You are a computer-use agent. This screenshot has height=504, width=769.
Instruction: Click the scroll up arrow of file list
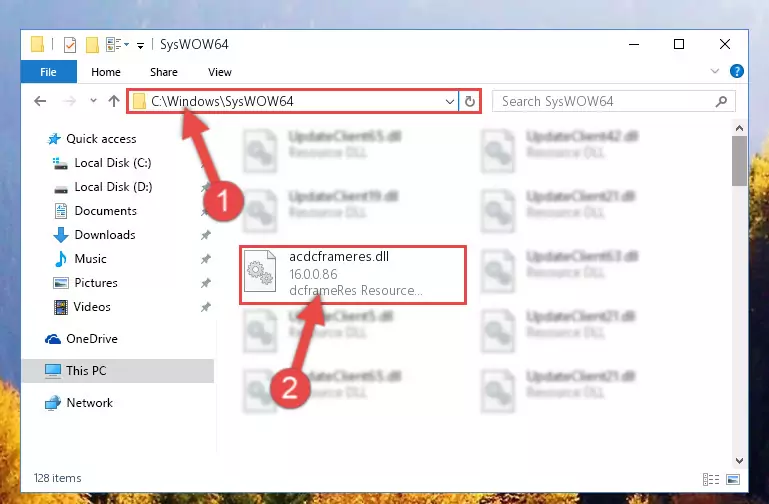click(x=739, y=128)
